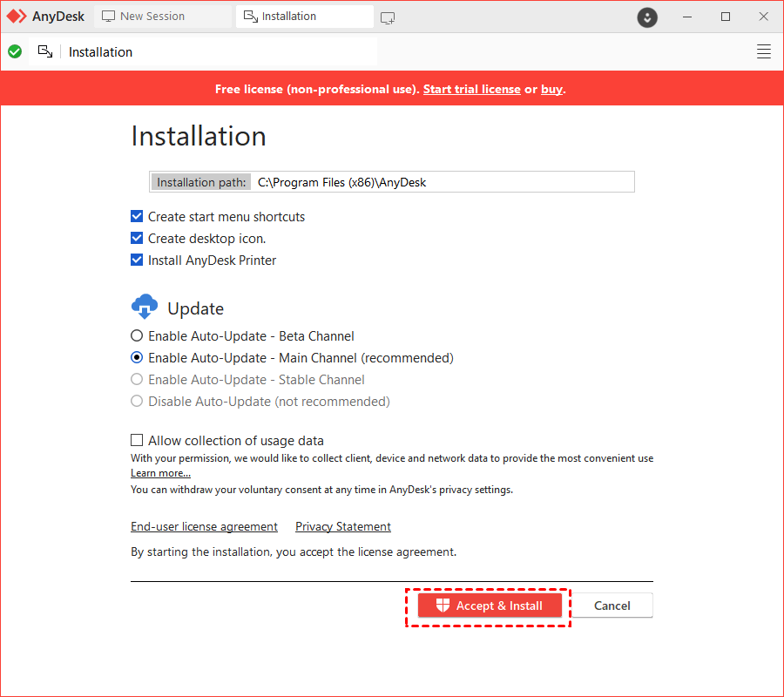Viewport: 784px width, 697px height.
Task: Open Start trial license link
Action: click(x=471, y=89)
